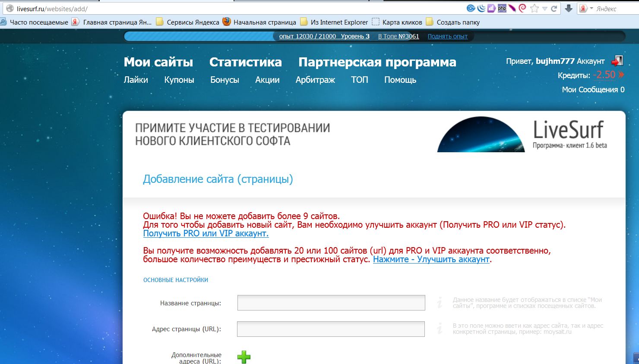Click the globe site identity icon
The height and width of the screenshot is (364, 639).
[9, 9]
